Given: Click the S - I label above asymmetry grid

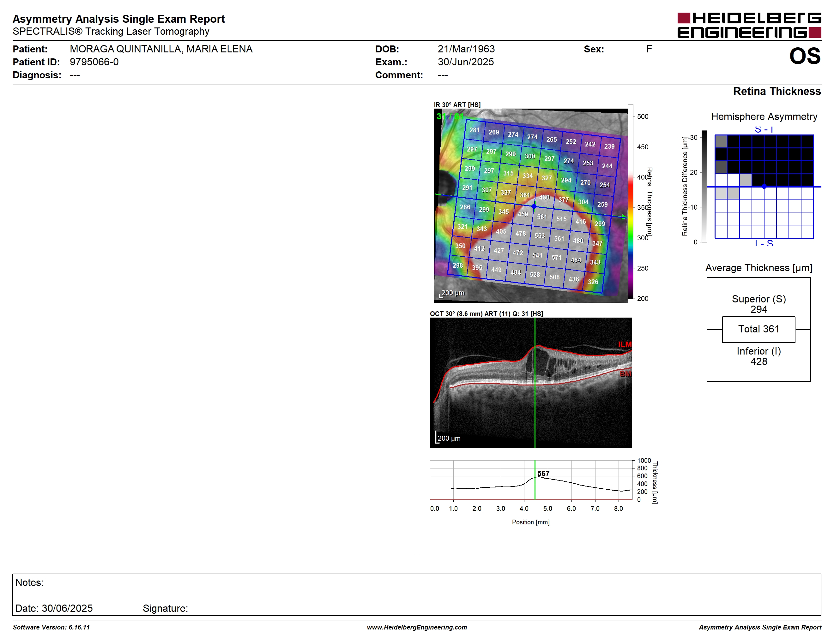Looking at the screenshot, I should coord(764,130).
